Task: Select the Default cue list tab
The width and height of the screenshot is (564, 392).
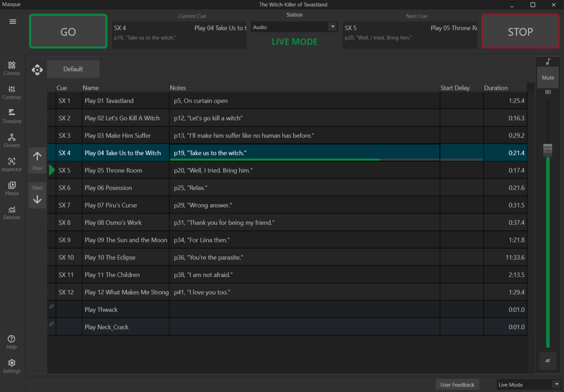Action: [73, 69]
